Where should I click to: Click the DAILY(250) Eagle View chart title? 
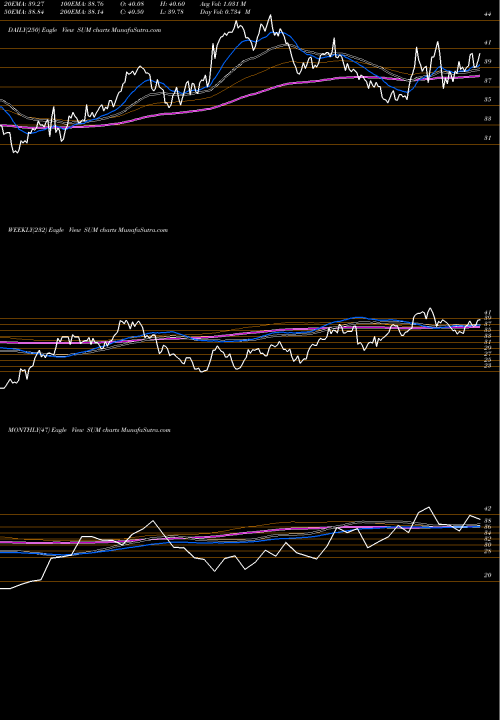84,30
